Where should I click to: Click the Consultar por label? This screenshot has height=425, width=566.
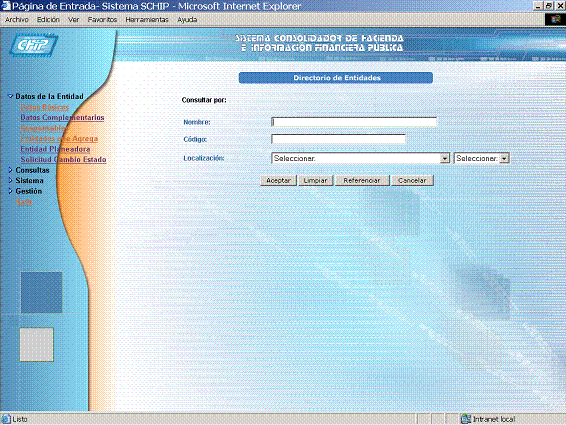[x=204, y=100]
